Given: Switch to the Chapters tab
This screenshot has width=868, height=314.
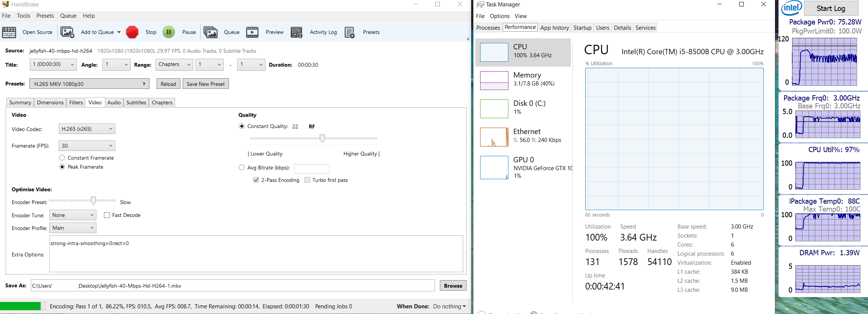Looking at the screenshot, I should click(162, 102).
